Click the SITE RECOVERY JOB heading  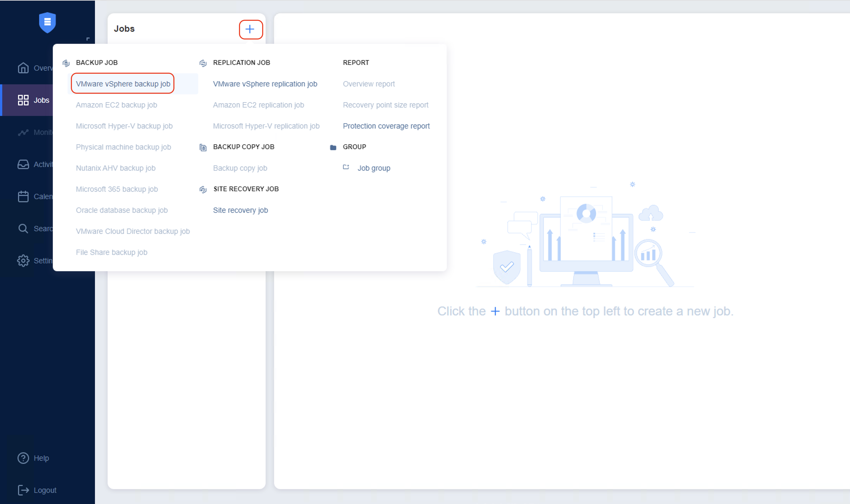pos(246,189)
